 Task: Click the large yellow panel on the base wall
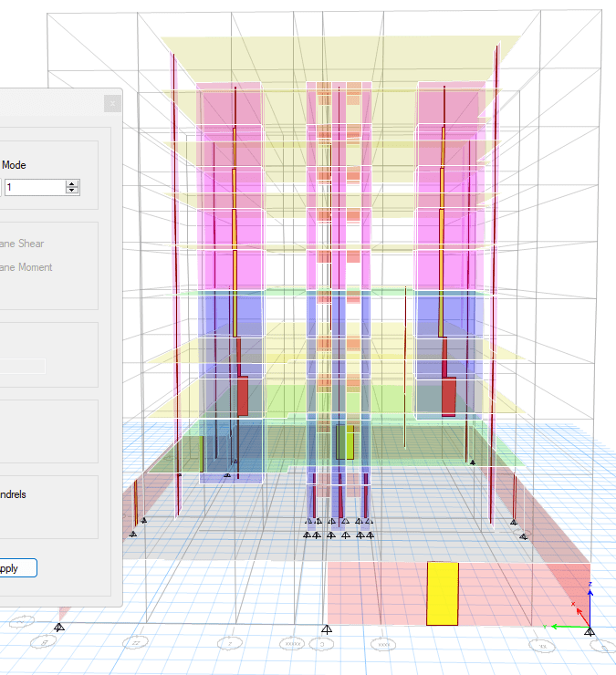coord(443,593)
